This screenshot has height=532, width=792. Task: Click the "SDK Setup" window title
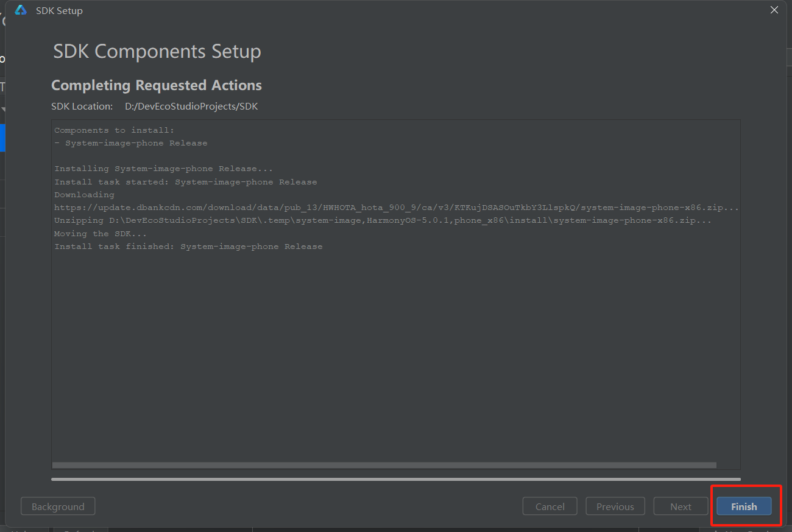coord(59,10)
